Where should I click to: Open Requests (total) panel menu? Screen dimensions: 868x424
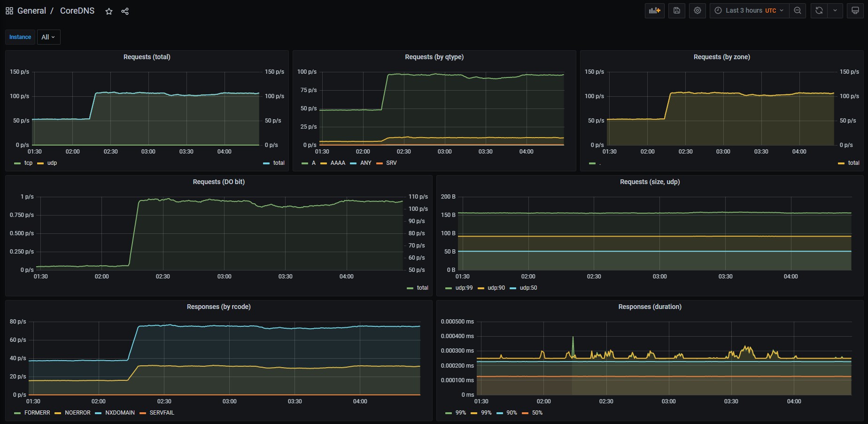click(x=147, y=57)
